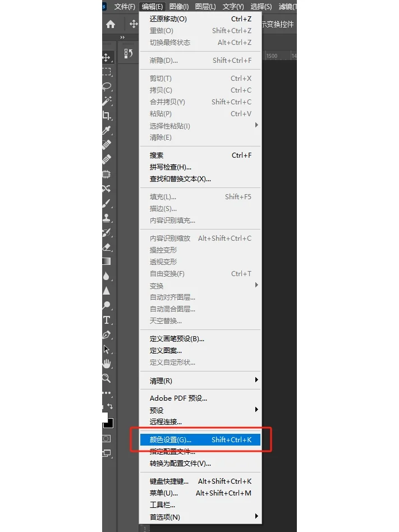Choose 定义画笔预设(B)... entry
The image size is (399, 532).
[200, 339]
